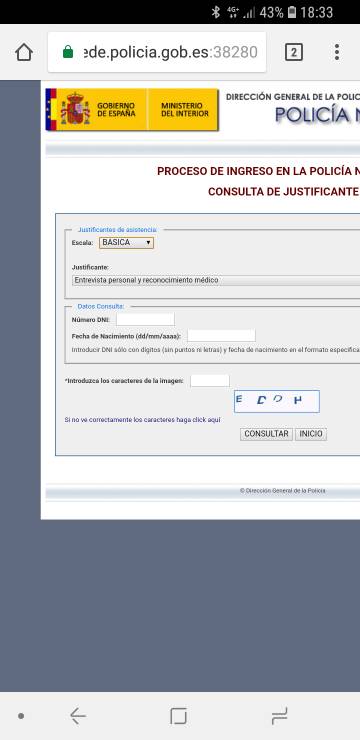Tap the 4G signal indicator
This screenshot has height=740, width=360.
tap(233, 12)
